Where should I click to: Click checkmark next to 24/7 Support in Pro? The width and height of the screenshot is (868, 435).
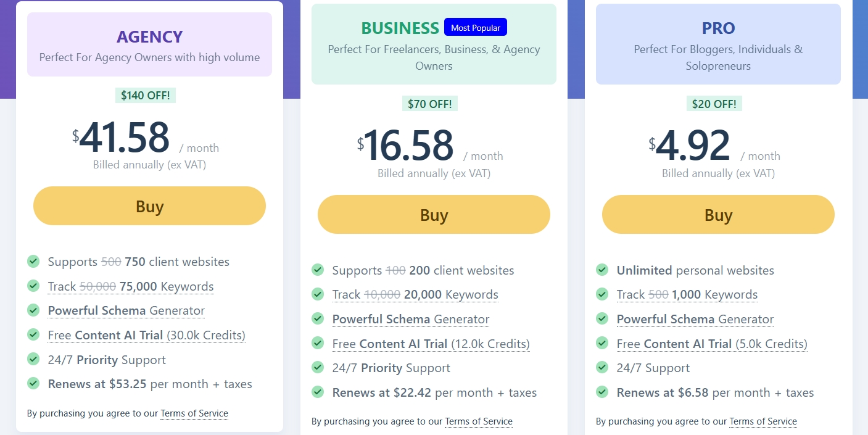[x=602, y=368]
